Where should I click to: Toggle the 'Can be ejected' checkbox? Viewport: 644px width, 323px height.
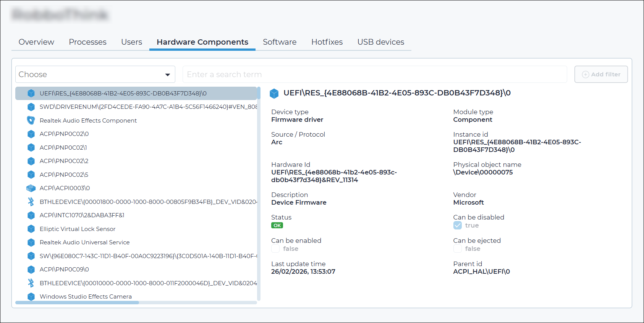(x=458, y=249)
